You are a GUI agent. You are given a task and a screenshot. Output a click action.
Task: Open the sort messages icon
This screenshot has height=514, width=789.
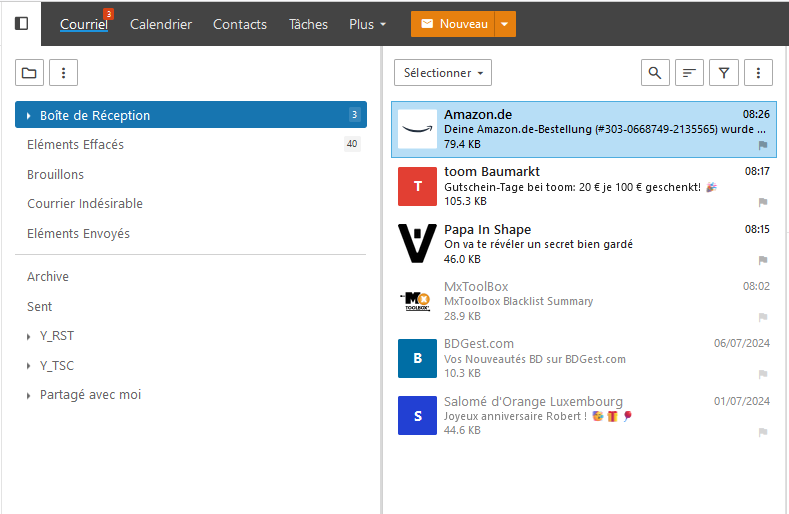tap(689, 73)
